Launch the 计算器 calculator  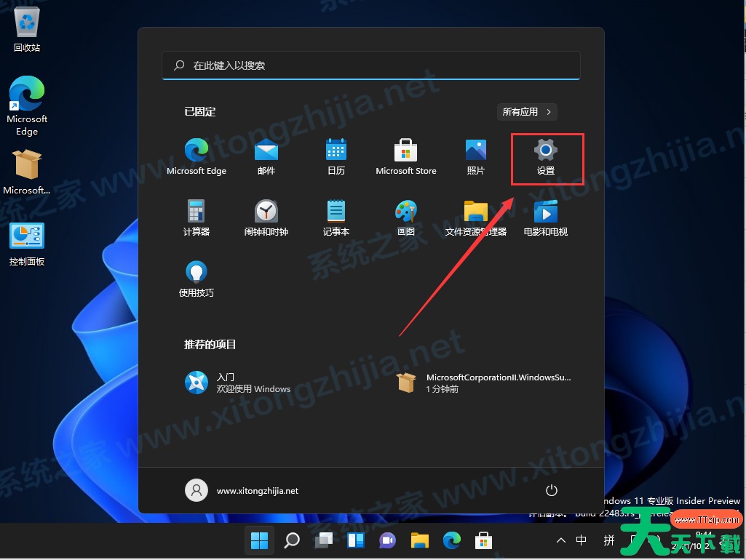coord(196,217)
